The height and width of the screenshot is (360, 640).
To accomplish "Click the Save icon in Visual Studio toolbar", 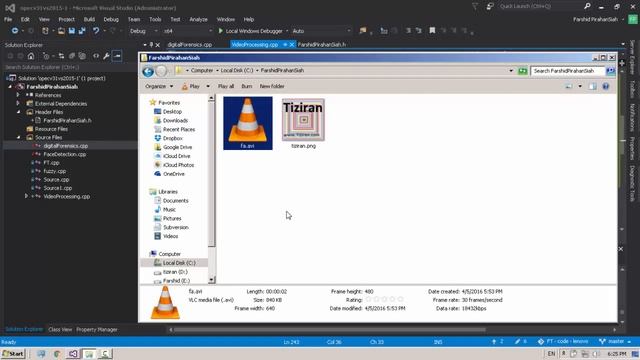I will (71, 31).
